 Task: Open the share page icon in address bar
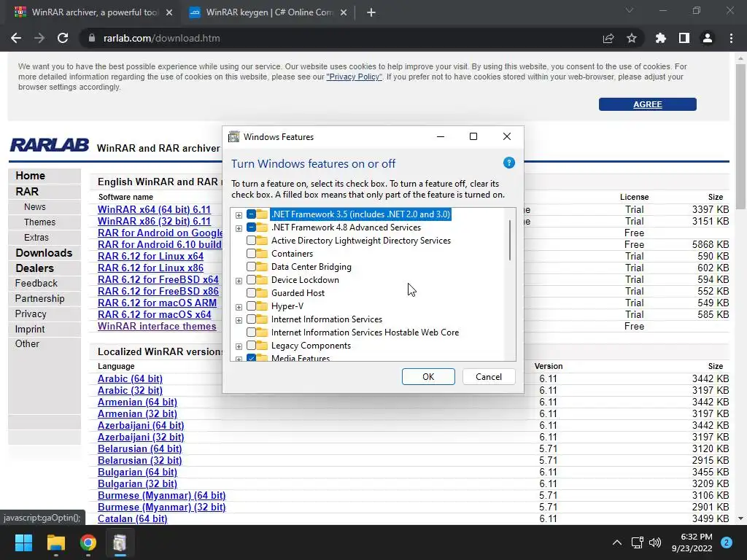coord(608,38)
